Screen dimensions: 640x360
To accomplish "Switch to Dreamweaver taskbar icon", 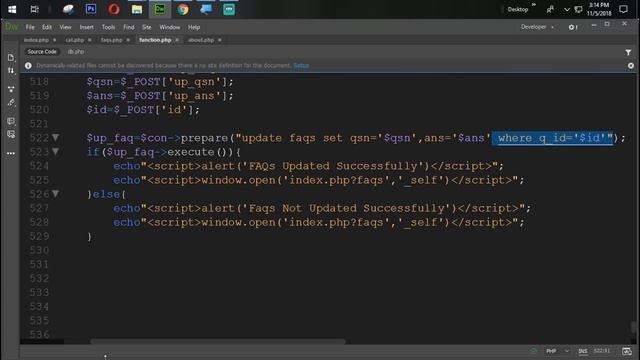I will pos(160,9).
